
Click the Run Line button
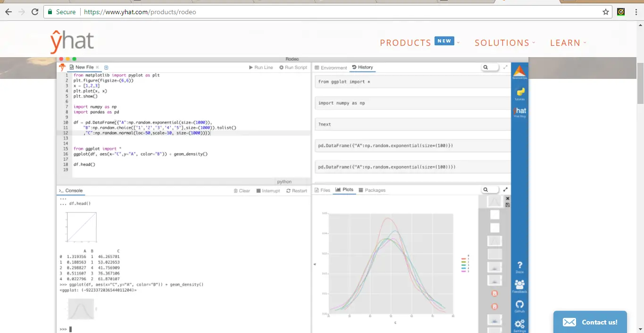pyautogui.click(x=261, y=68)
